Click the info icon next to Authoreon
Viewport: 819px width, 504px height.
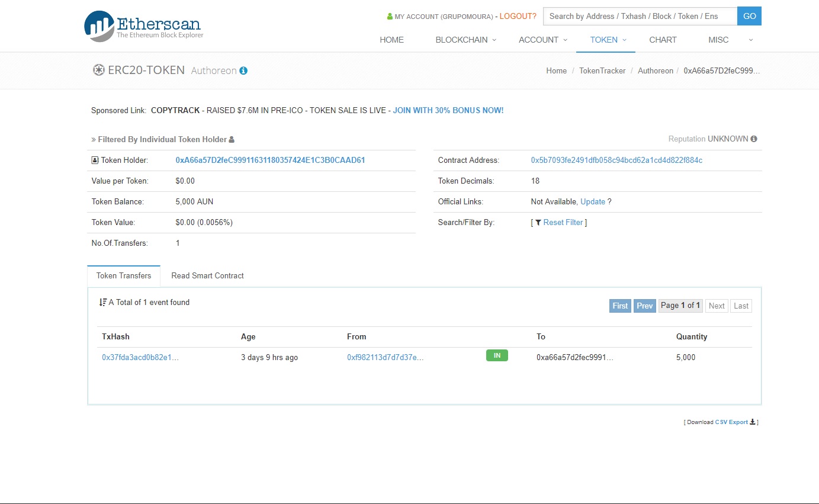click(243, 70)
